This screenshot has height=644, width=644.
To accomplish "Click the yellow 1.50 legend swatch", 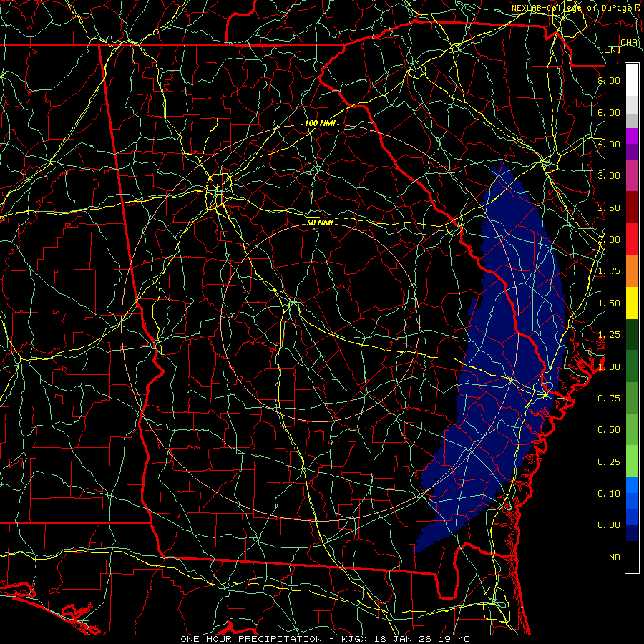I will [x=632, y=303].
